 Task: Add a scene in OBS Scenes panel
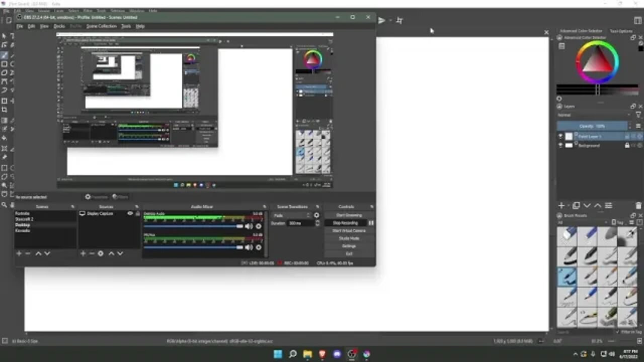(19, 253)
